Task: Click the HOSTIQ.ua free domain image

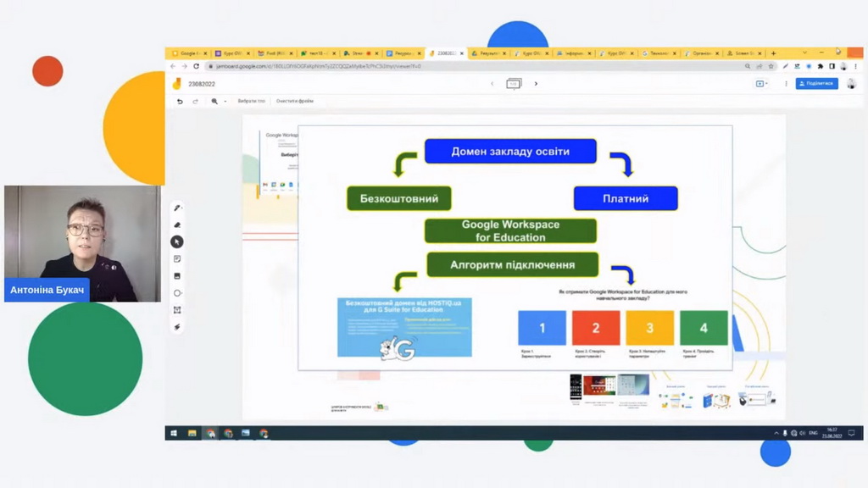Action: 404,328
